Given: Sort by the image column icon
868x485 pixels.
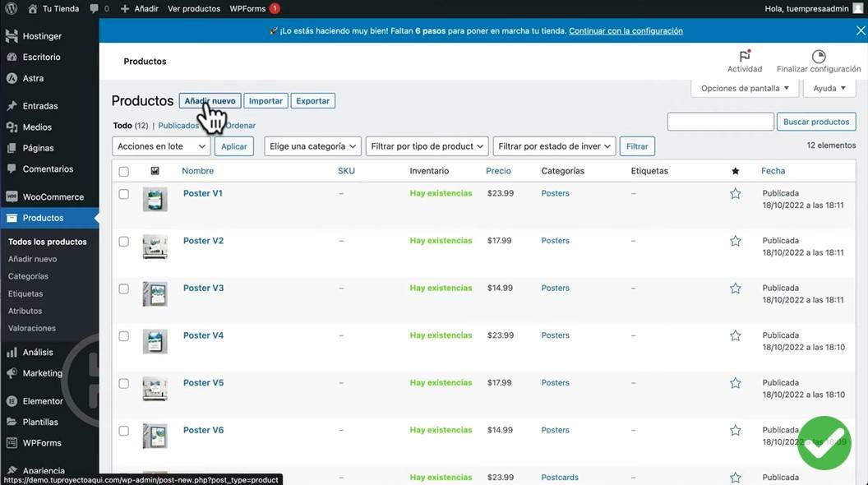Looking at the screenshot, I should point(155,170).
